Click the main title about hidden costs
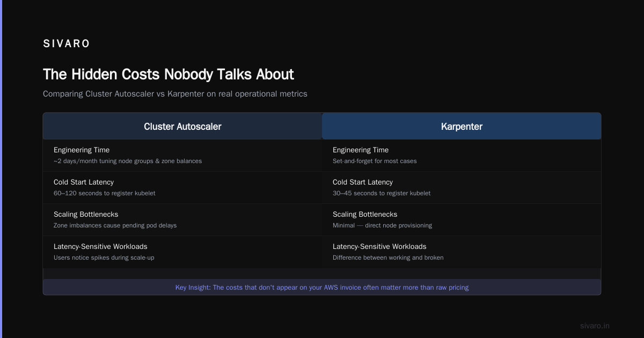644x338 pixels. pyautogui.click(x=169, y=74)
